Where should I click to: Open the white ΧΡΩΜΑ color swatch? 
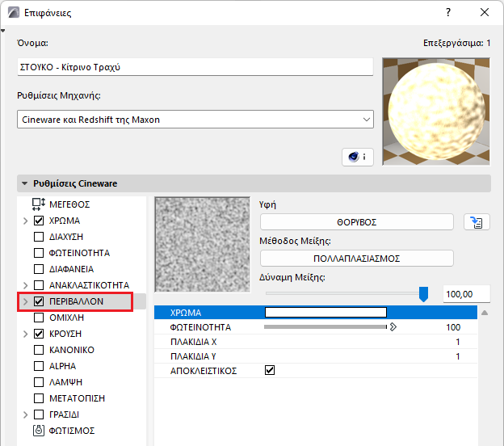[x=325, y=312]
